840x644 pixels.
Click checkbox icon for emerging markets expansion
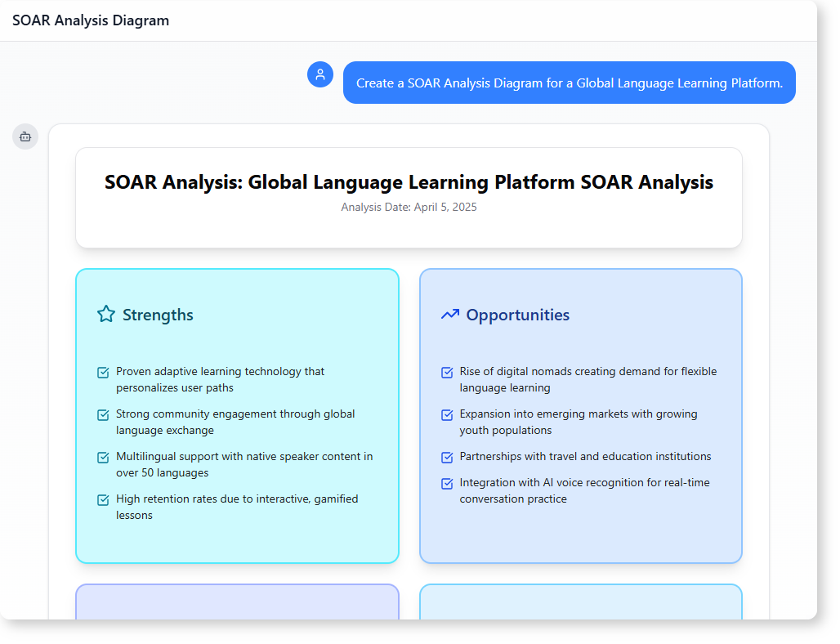pos(447,415)
